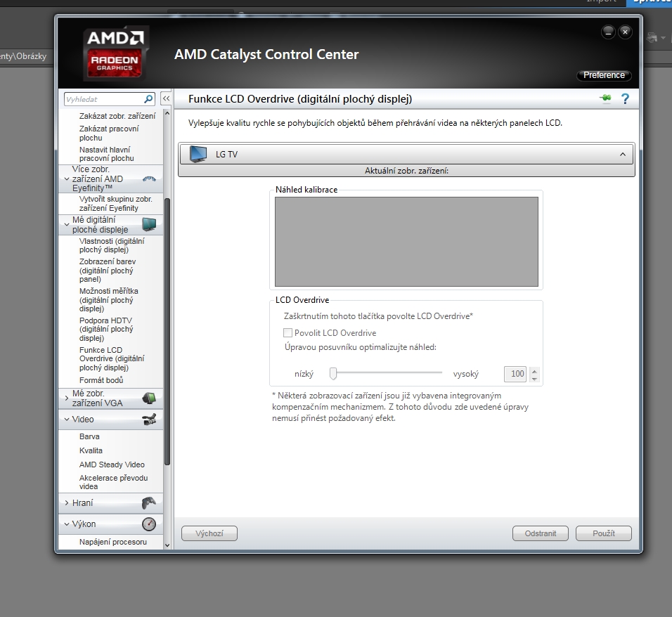Open Kvalita under Video
672x617 pixels.
coord(91,450)
